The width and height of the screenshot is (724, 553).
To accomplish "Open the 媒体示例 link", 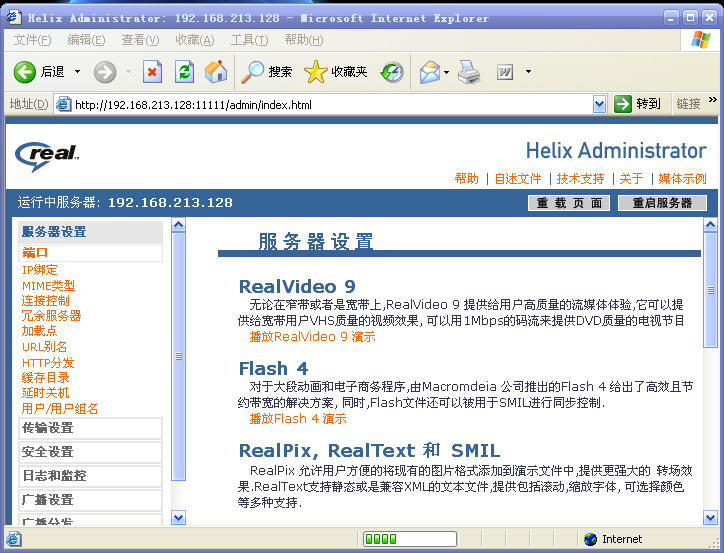I will point(682,179).
